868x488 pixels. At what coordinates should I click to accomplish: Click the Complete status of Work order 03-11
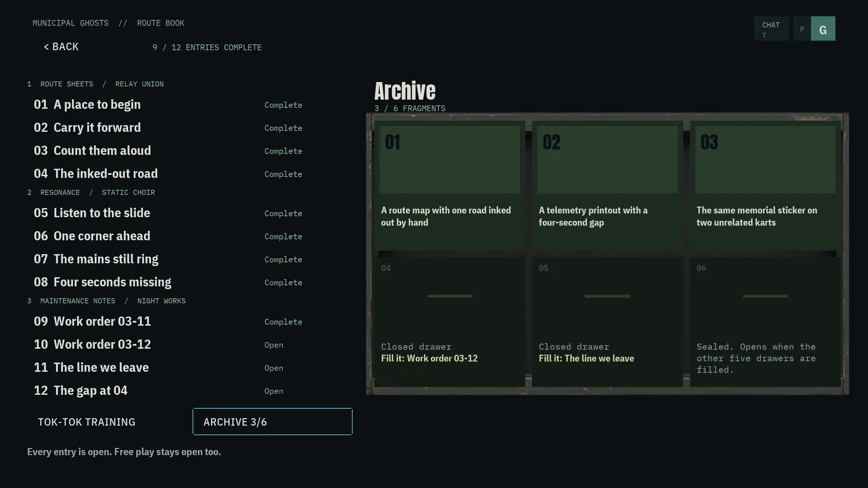283,322
